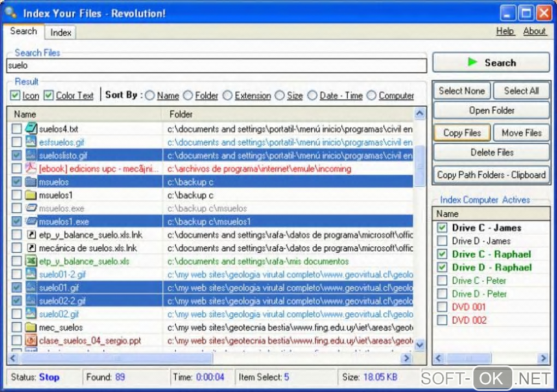Click the computers list scroll left arrow

(x=439, y=358)
